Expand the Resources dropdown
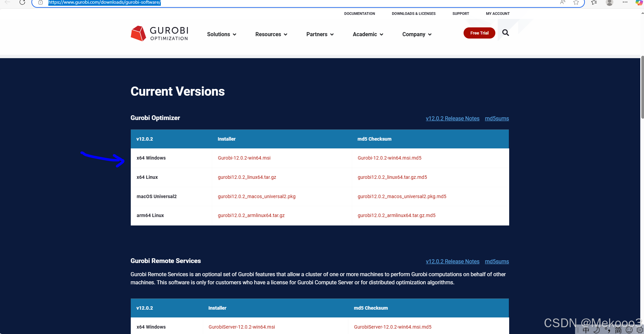644x334 pixels. (271, 34)
